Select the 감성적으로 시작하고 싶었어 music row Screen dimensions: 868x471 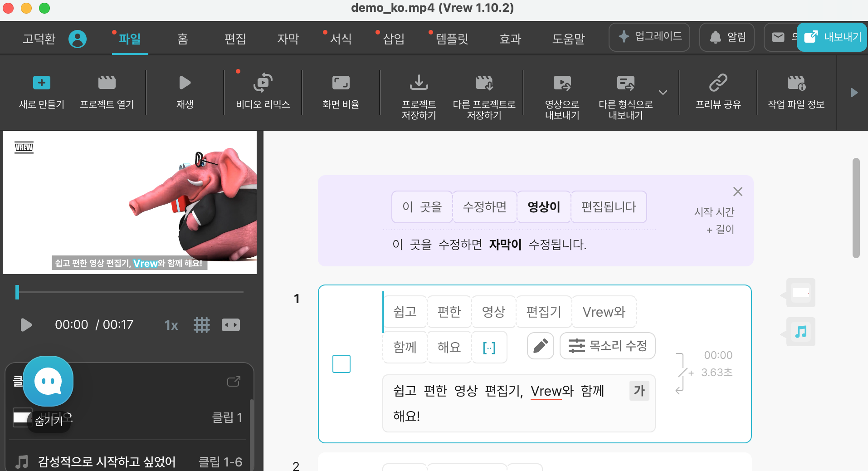(x=128, y=461)
